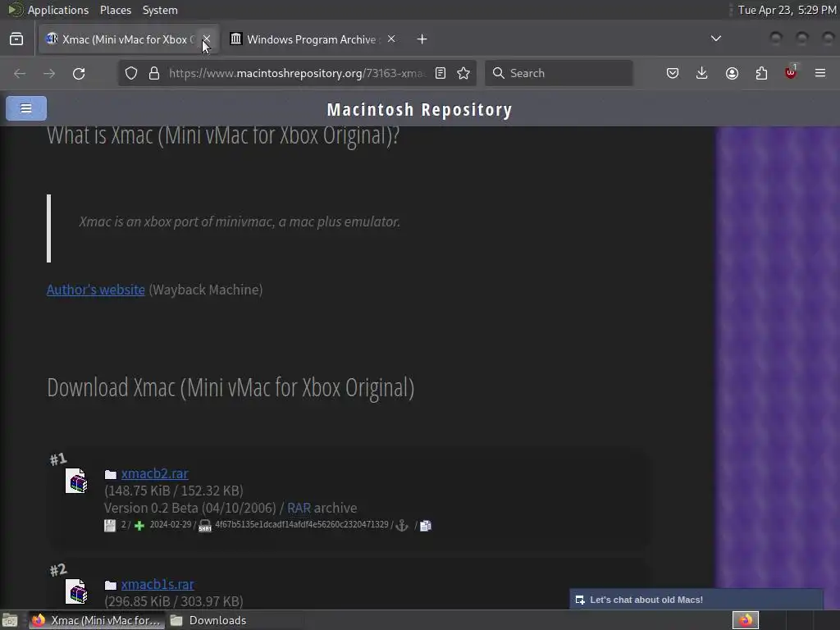Open the extensions puzzle icon
Viewport: 840px width, 630px height.
coord(761,73)
